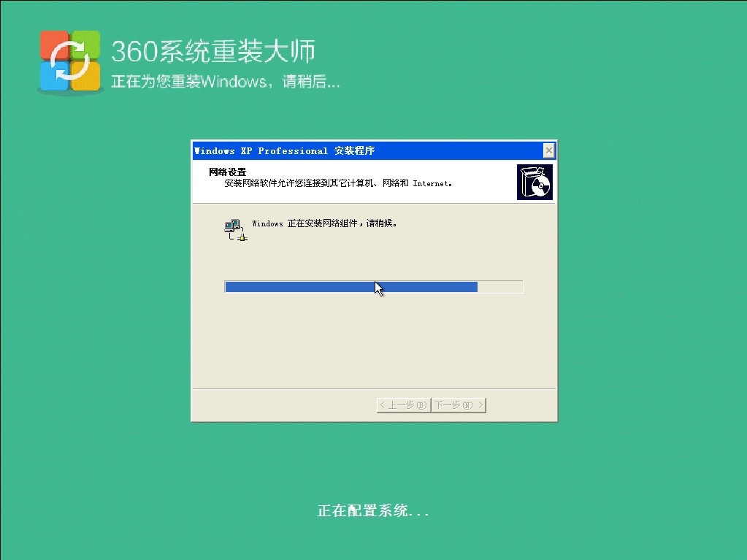The width and height of the screenshot is (747, 560).
Task: Click the network component installation icon
Action: pyautogui.click(x=235, y=228)
